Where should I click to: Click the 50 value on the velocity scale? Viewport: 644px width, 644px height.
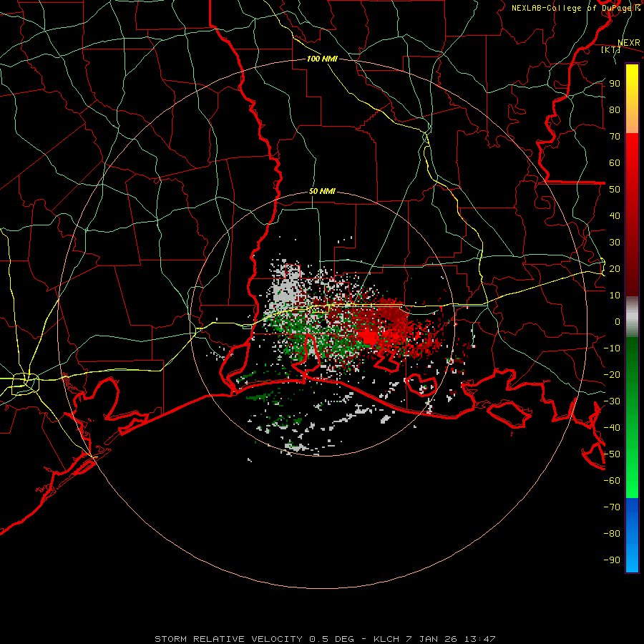615,190
